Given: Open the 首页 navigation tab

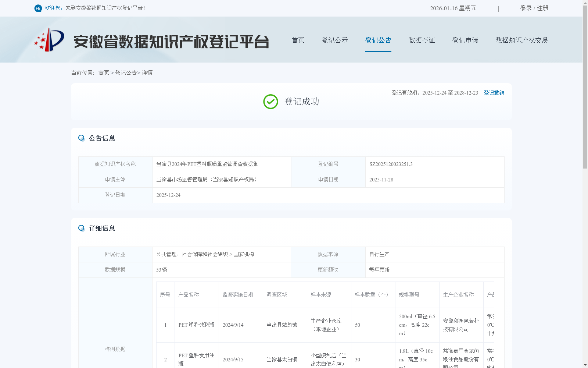Looking at the screenshot, I should (x=298, y=40).
